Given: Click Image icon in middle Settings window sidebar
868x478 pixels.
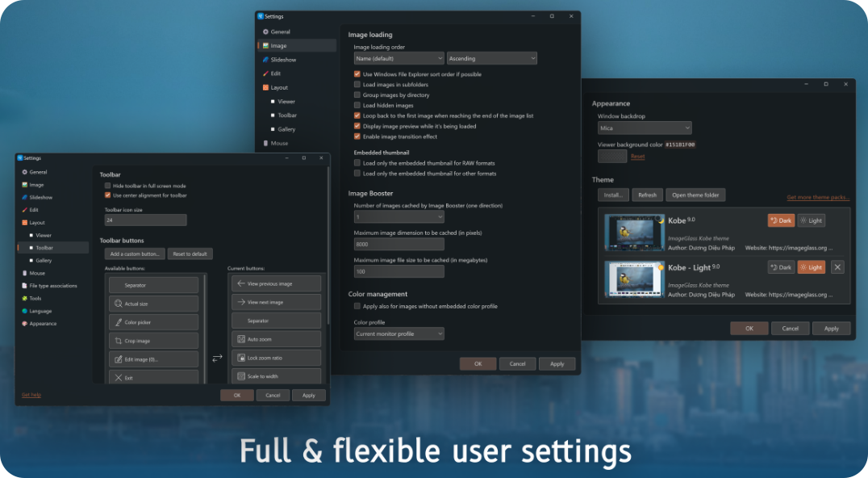Looking at the screenshot, I should click(265, 46).
